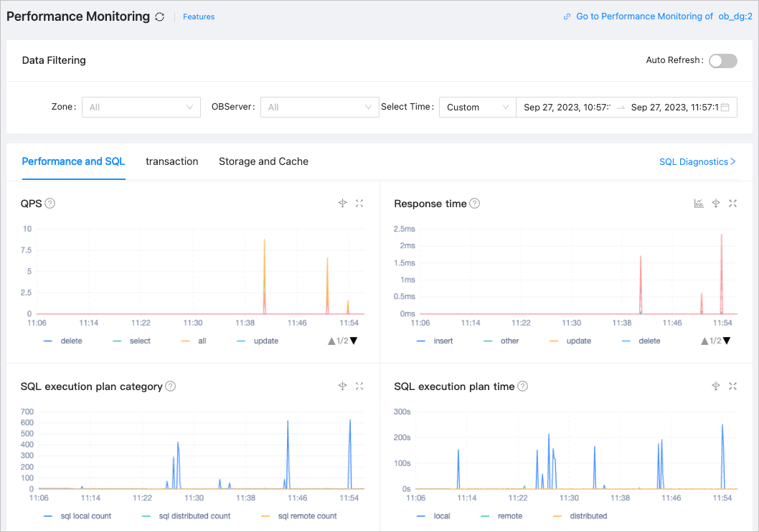Open the OBServer dropdown
Screen dimensions: 759x532
pos(319,108)
